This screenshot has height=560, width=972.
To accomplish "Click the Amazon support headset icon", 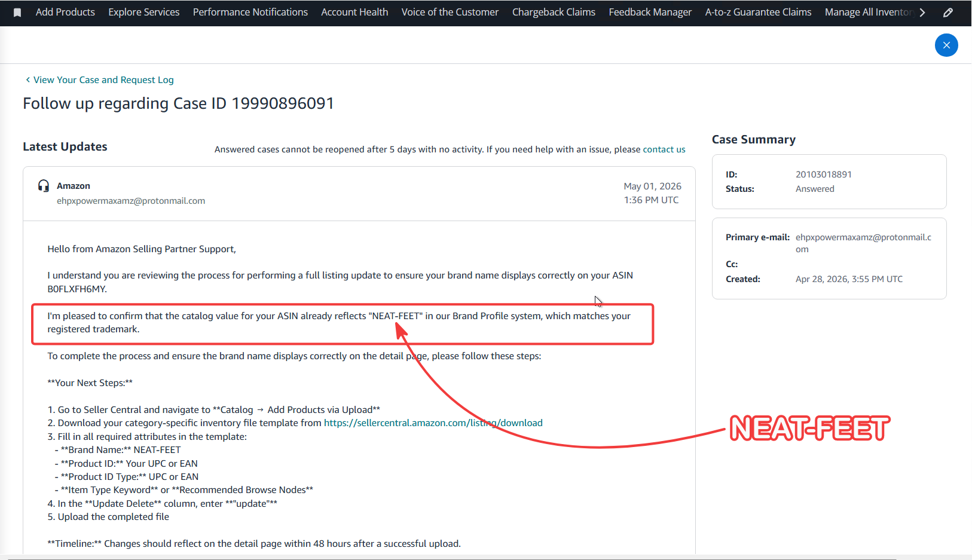I will pyautogui.click(x=44, y=186).
